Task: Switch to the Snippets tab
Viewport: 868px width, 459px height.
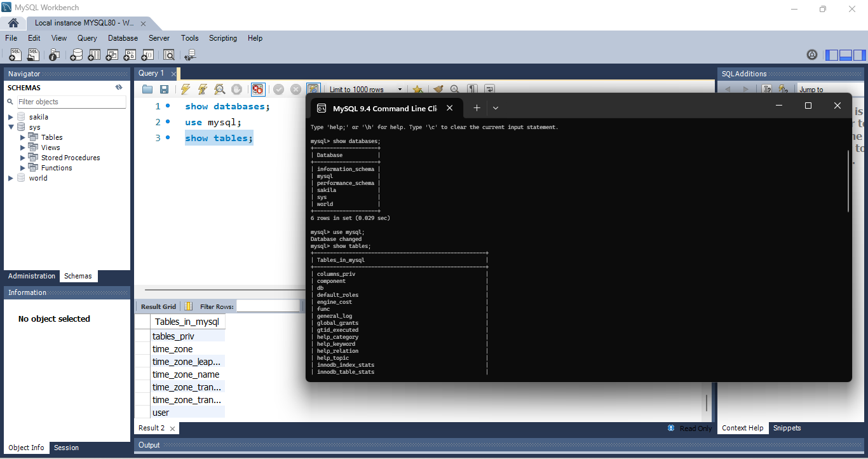Action: [x=787, y=428]
